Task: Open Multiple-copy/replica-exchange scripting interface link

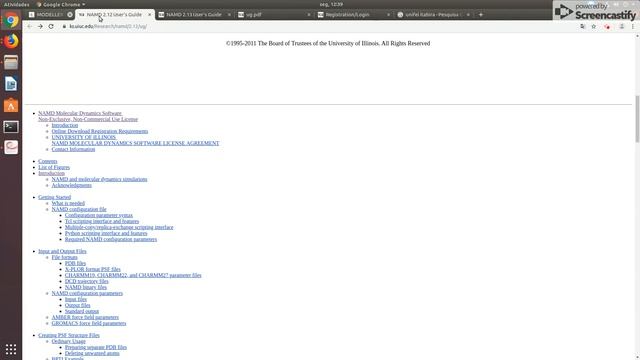Action: point(119,227)
